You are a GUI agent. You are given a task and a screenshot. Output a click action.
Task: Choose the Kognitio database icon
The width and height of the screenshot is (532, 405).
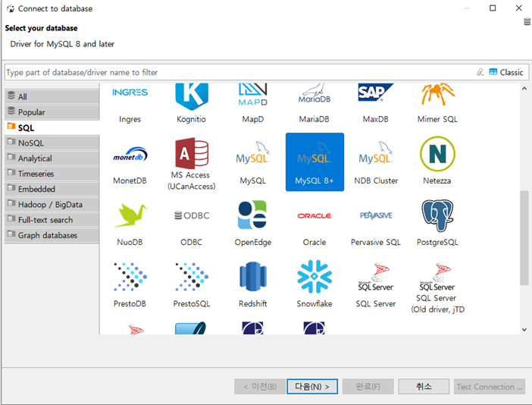click(192, 103)
